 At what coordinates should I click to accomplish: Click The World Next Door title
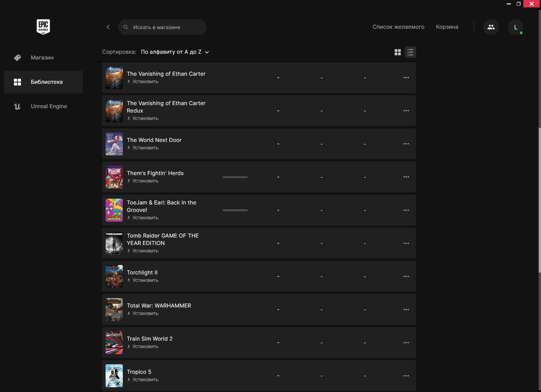coord(154,140)
